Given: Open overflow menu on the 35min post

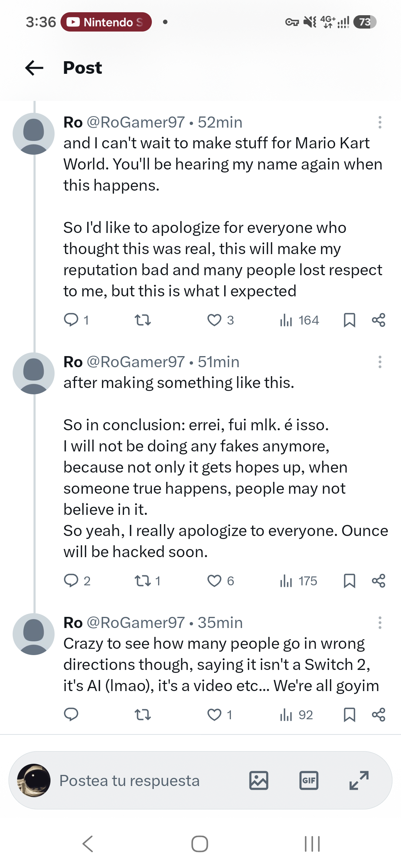Looking at the screenshot, I should [x=380, y=623].
